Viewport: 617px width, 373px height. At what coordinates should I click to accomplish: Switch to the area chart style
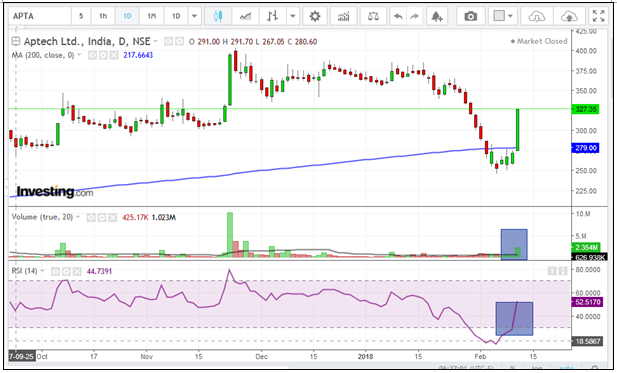point(246,16)
